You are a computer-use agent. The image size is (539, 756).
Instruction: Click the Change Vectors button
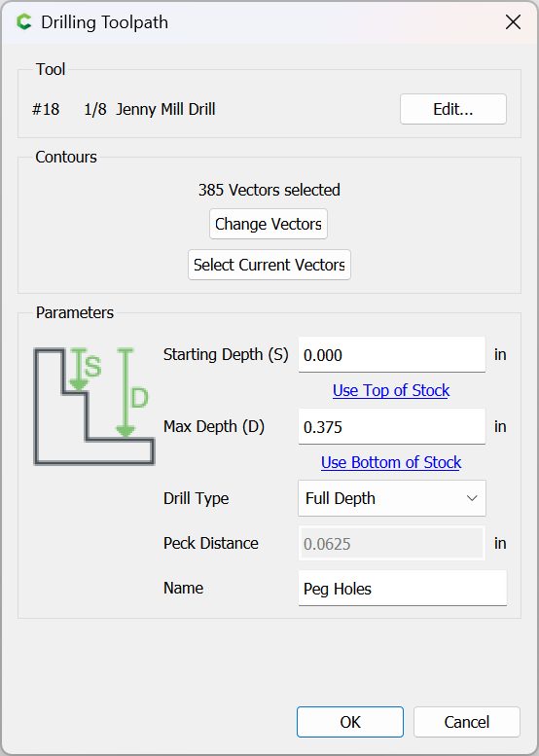click(x=269, y=224)
